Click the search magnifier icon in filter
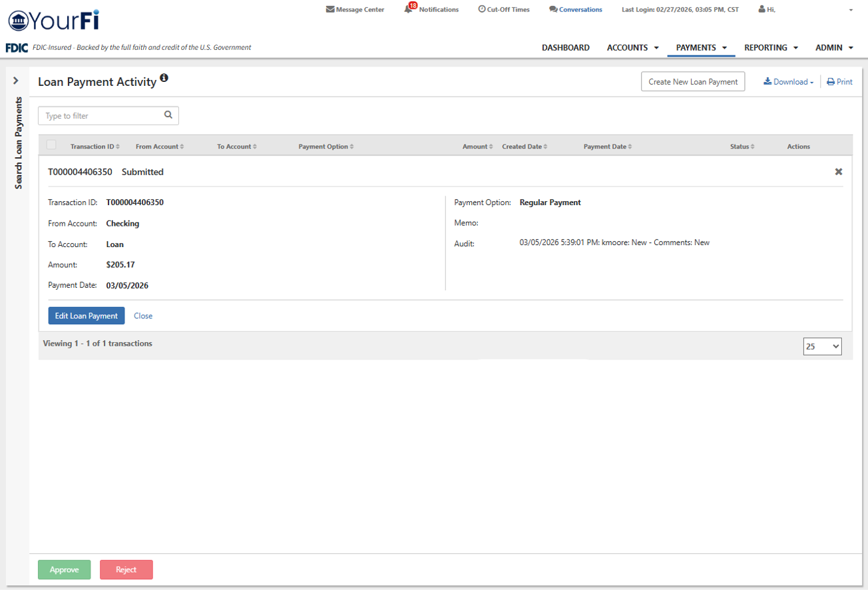868x590 pixels. [168, 115]
